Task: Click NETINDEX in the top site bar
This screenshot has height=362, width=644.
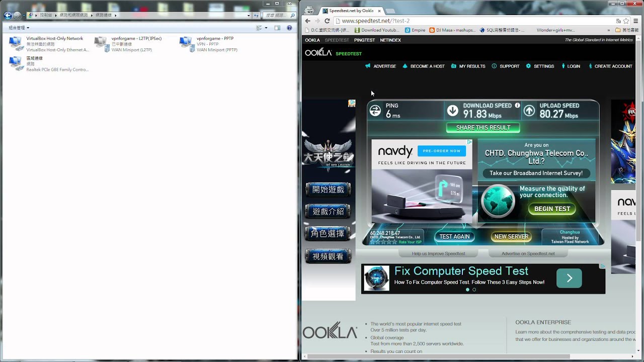Action: coord(390,40)
